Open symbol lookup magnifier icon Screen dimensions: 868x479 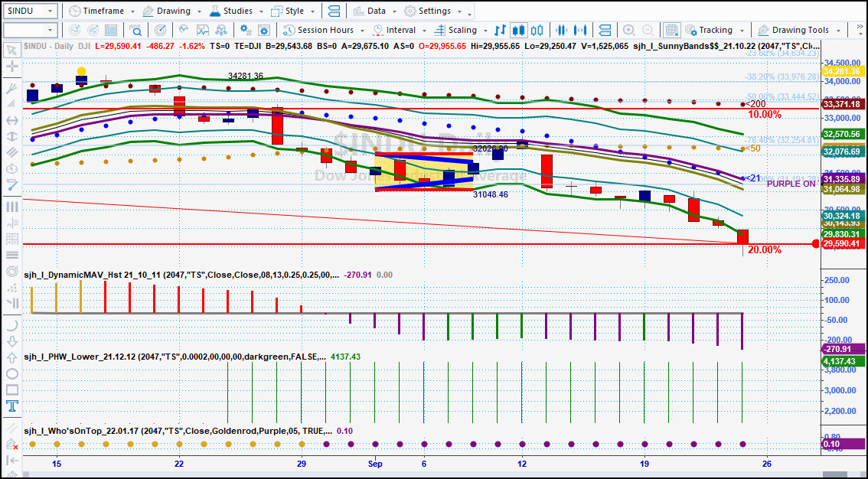135,30
